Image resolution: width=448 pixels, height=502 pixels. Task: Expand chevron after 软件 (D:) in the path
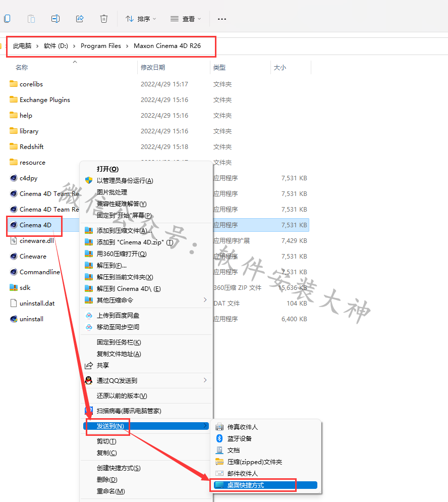(x=74, y=46)
